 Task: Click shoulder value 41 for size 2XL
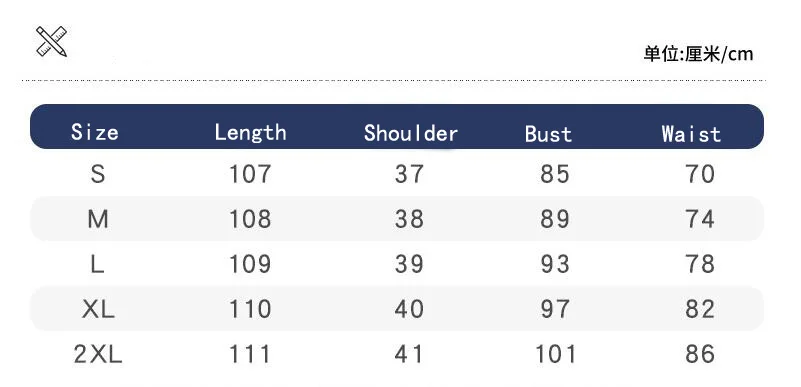tap(409, 354)
